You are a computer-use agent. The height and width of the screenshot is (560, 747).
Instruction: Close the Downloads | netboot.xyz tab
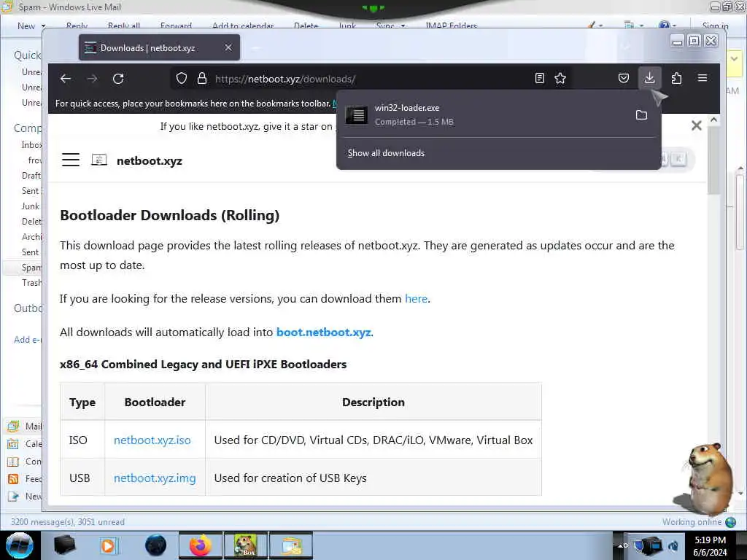[x=228, y=47]
